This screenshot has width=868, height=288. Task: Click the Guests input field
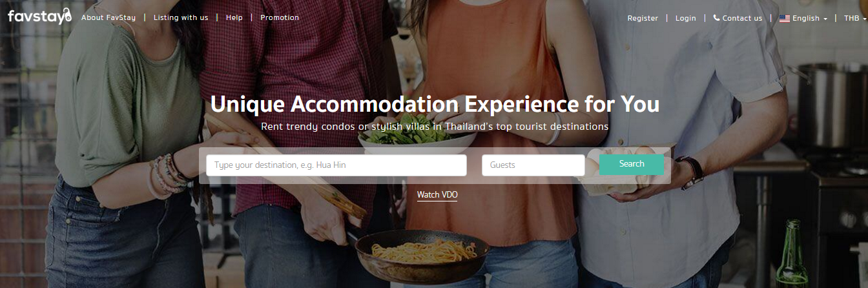point(533,165)
